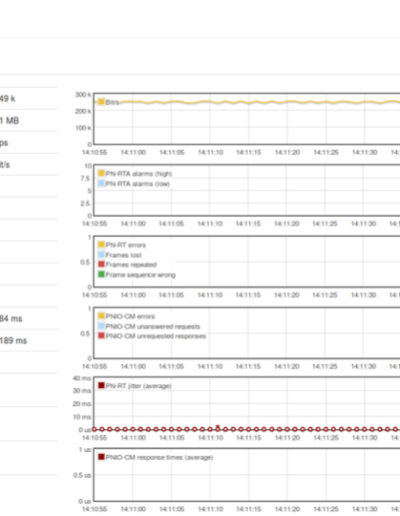This screenshot has height=516, width=400.
Task: Click the light blue Frames lost swatch
Action: [101, 254]
